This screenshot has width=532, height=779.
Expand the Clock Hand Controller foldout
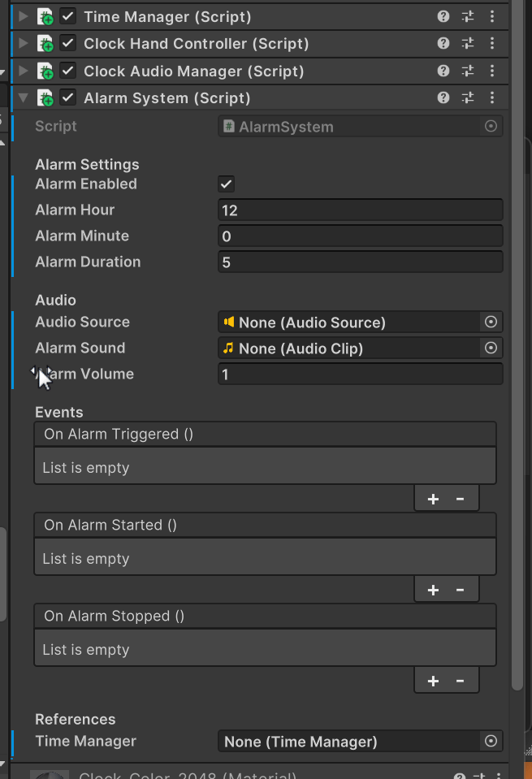[23, 43]
